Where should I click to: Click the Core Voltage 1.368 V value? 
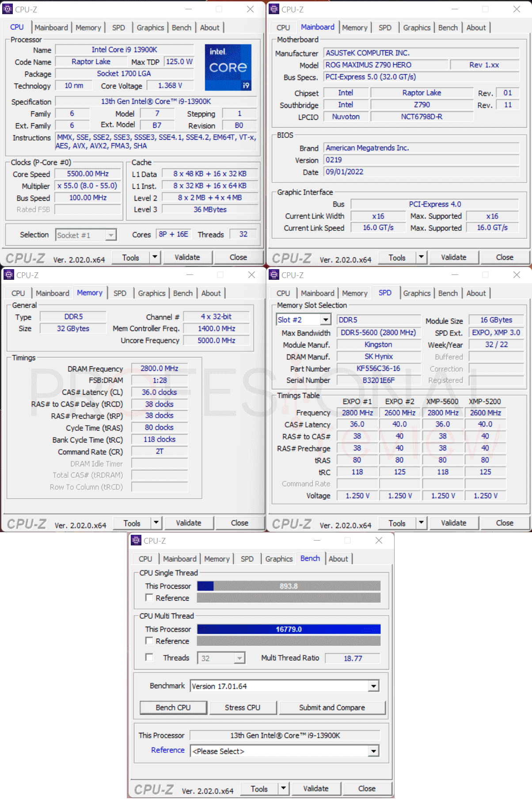170,85
